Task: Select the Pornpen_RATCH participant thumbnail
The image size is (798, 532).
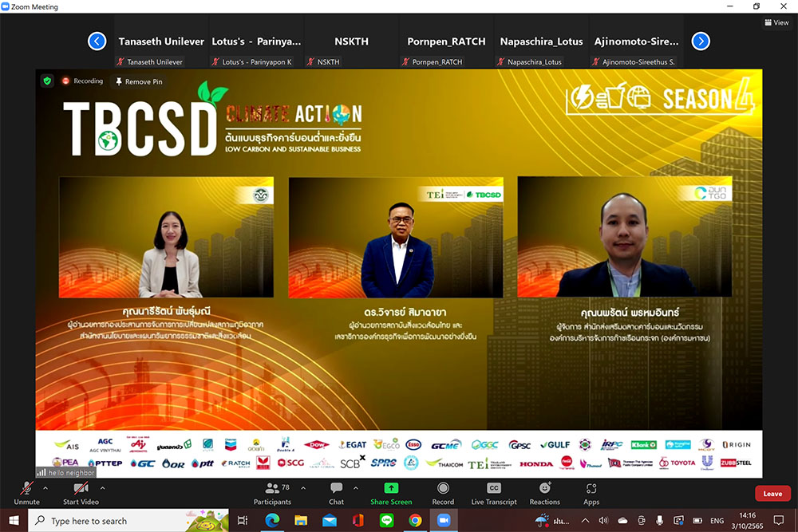Action: [446, 41]
